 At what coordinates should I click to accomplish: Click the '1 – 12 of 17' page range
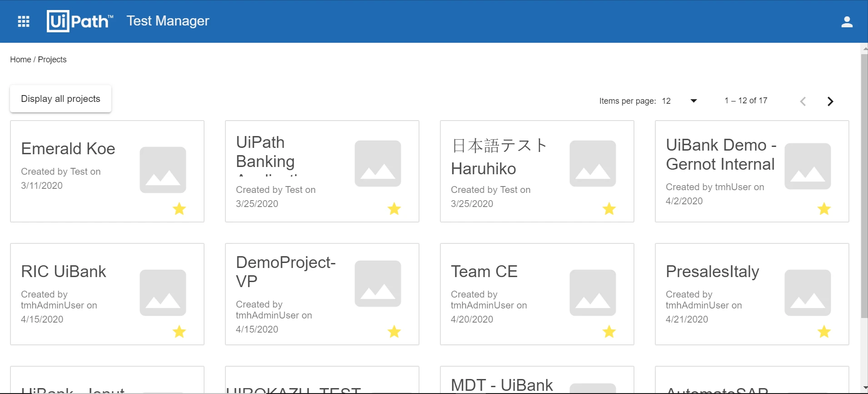[x=746, y=101]
